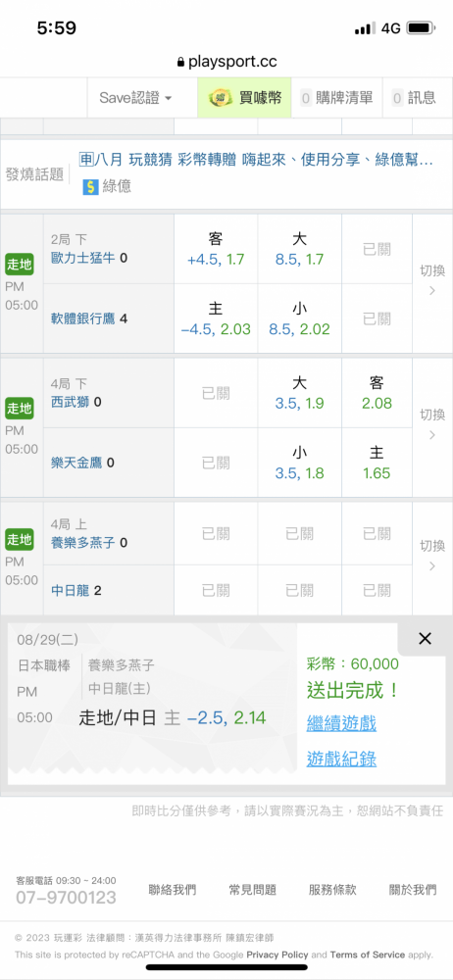Click the lock icon beside playsport.cc
453x980 pixels.
181,63
